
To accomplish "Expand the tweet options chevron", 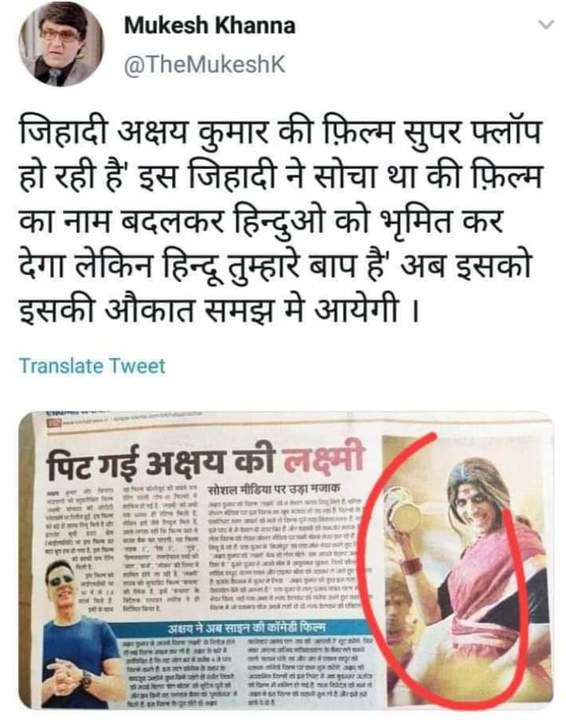I will pyautogui.click(x=546, y=25).
